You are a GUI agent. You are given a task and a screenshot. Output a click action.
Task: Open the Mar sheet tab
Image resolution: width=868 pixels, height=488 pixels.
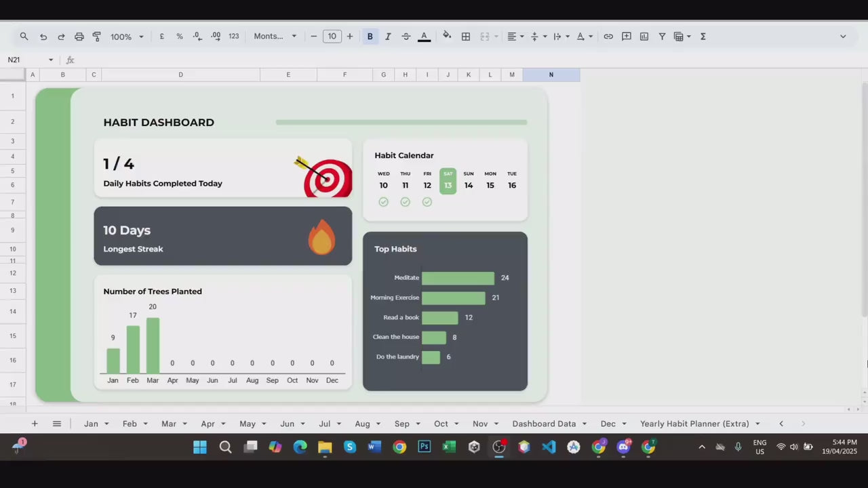pyautogui.click(x=169, y=424)
